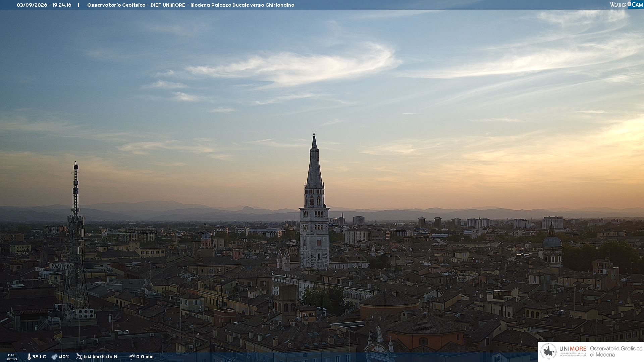Image resolution: width=644 pixels, height=362 pixels.
Task: Click the 0.0 mm rainfall value
Action: tap(145, 357)
